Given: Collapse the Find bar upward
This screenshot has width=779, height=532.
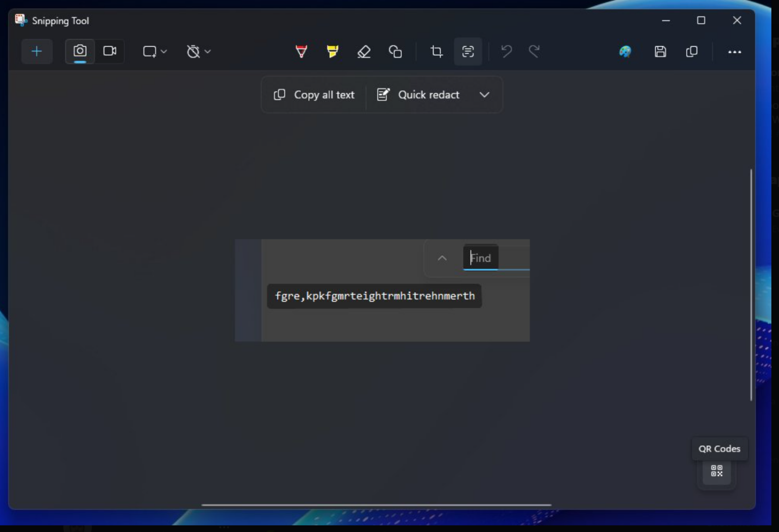Looking at the screenshot, I should tap(442, 258).
